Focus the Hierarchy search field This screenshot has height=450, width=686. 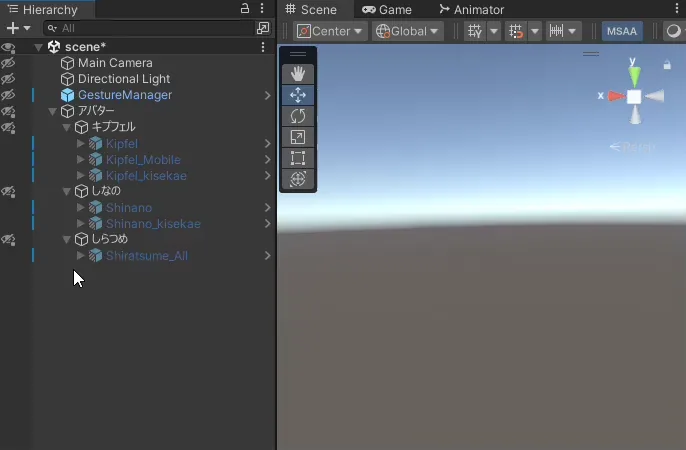[x=149, y=28]
